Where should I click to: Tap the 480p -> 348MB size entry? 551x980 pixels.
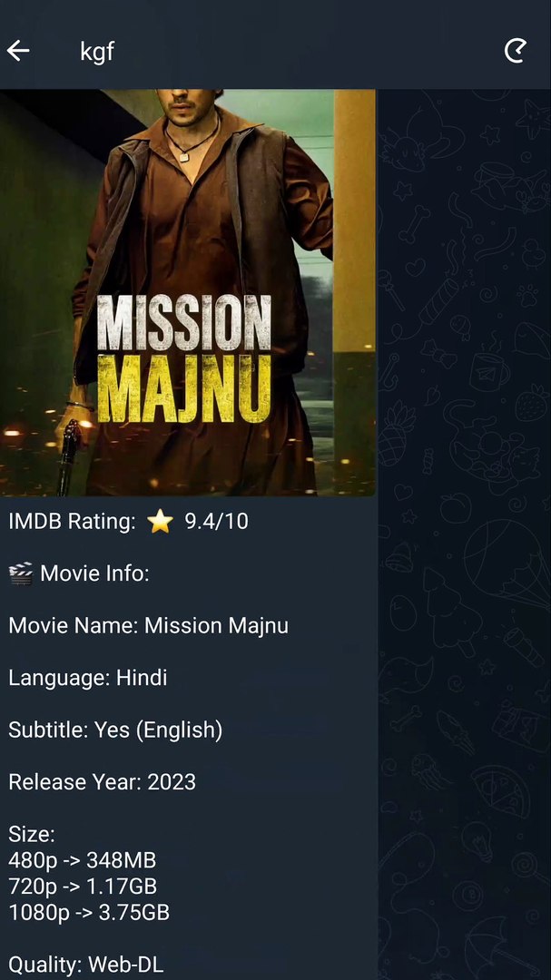pos(82,860)
